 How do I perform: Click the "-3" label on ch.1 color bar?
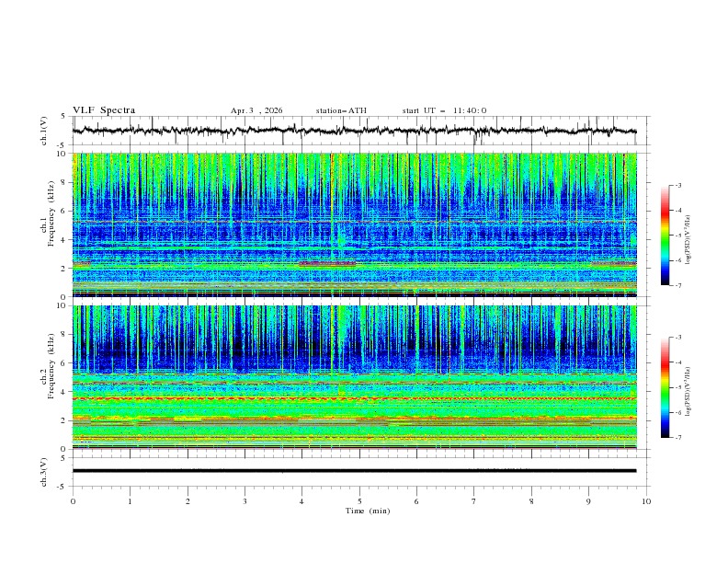pyautogui.click(x=677, y=185)
